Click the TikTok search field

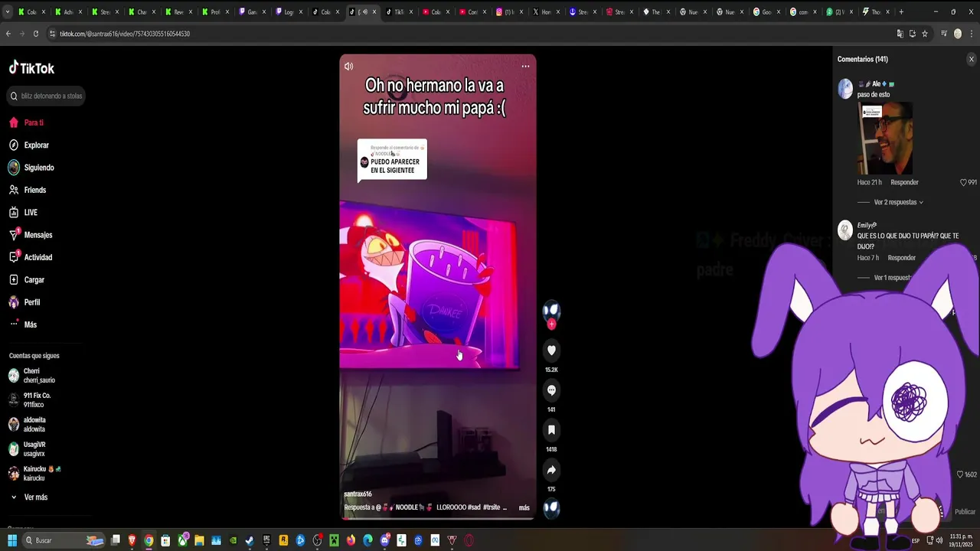coord(46,96)
